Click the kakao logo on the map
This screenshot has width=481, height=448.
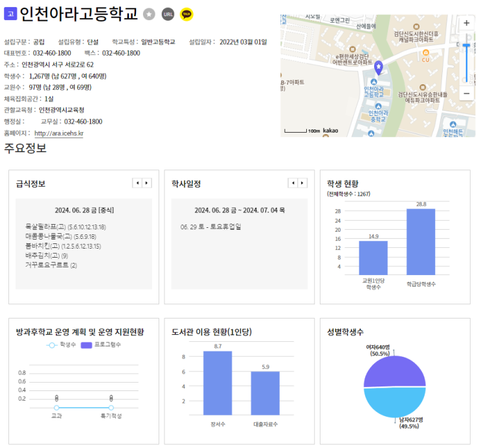330,130
